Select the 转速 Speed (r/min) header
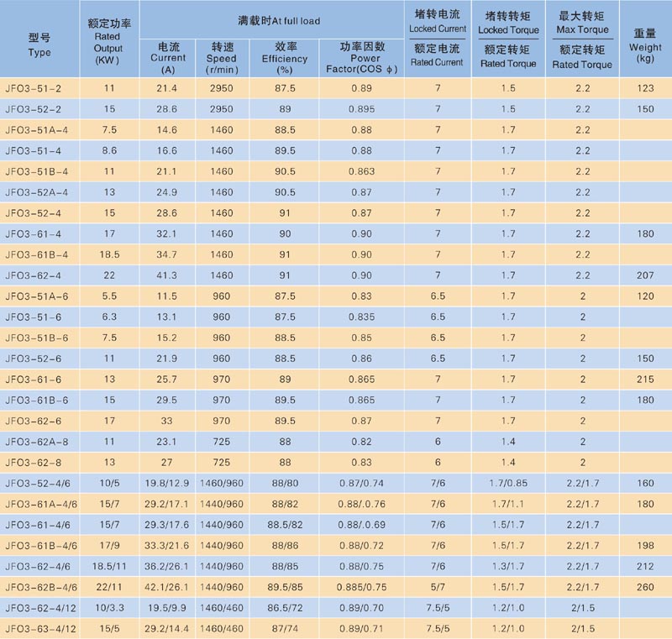 coord(223,55)
